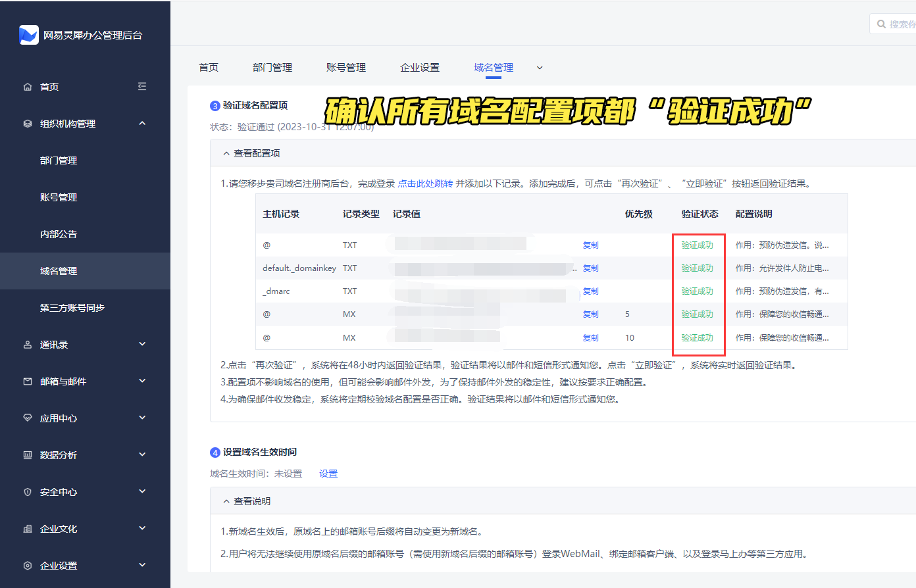Viewport: 916px width, 588px height.
Task: Click the 企业文化 building icon
Action: tap(28, 529)
